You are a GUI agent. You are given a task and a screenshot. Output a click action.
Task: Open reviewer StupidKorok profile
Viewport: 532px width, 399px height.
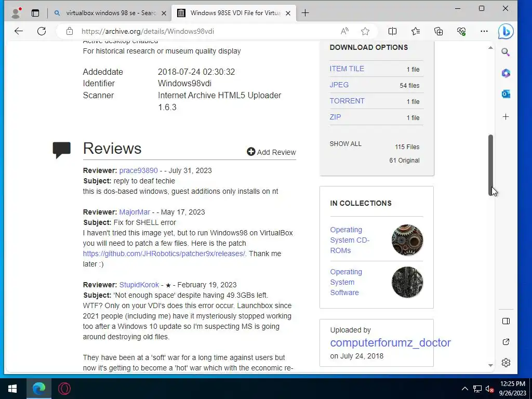[139, 285]
